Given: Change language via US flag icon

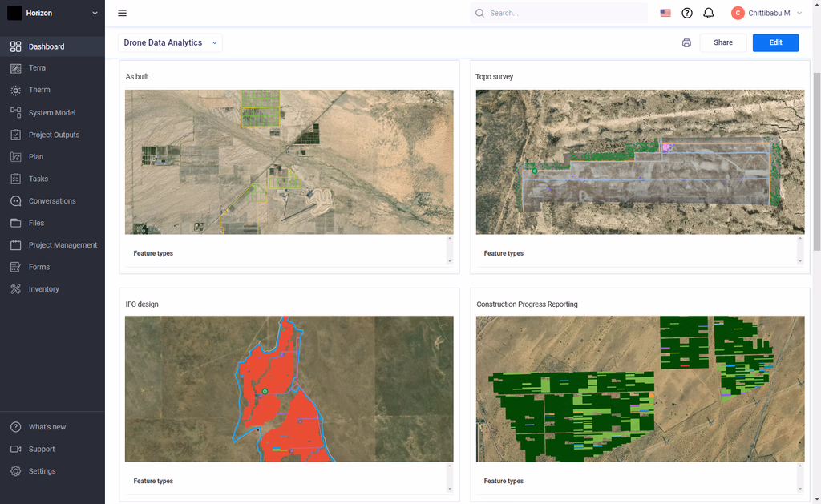Looking at the screenshot, I should click(x=665, y=13).
